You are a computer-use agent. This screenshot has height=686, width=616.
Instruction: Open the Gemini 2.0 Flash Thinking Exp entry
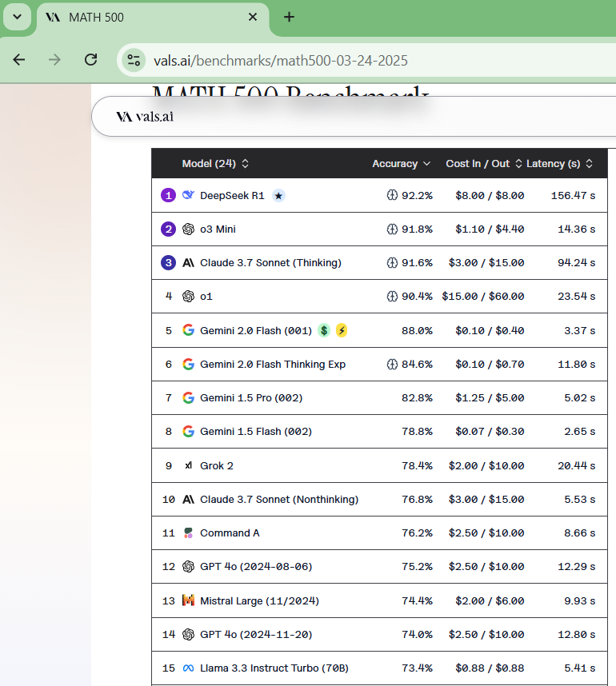[x=379, y=364]
